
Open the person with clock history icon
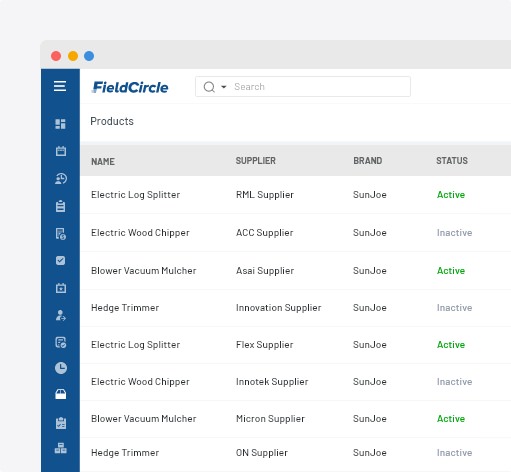[x=61, y=179]
